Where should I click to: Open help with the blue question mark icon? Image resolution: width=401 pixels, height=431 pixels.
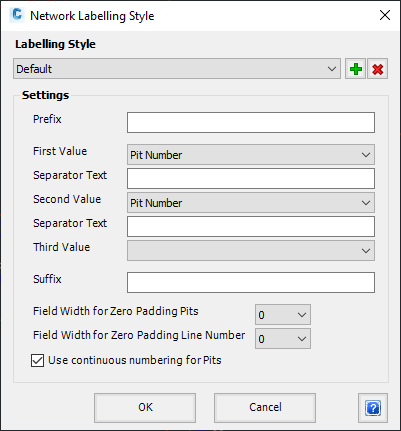[x=373, y=408]
